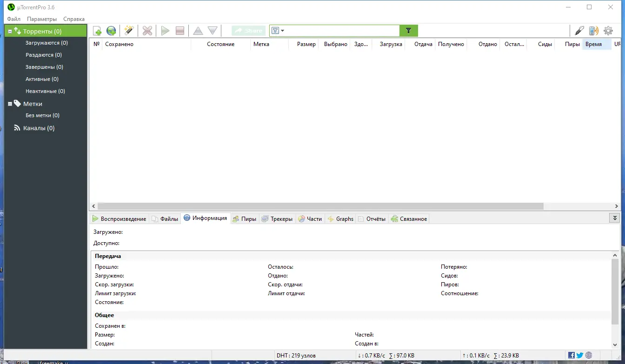
Task: Open the globe icon in status bar
Action: coord(588,355)
